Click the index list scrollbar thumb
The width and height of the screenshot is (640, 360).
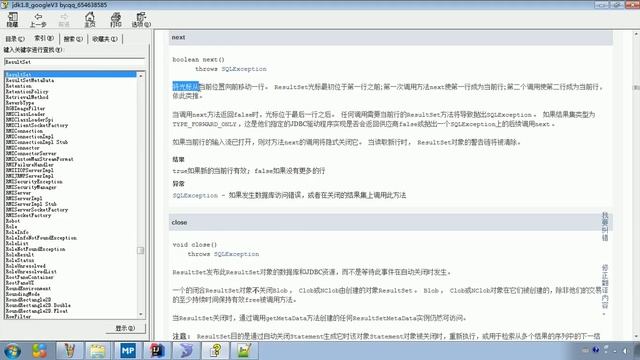[x=140, y=250]
